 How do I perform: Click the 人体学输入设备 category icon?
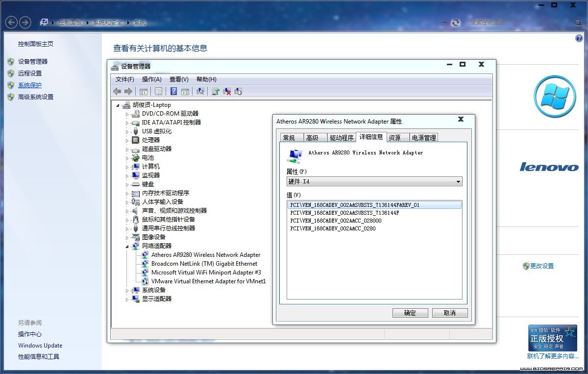[x=136, y=202]
